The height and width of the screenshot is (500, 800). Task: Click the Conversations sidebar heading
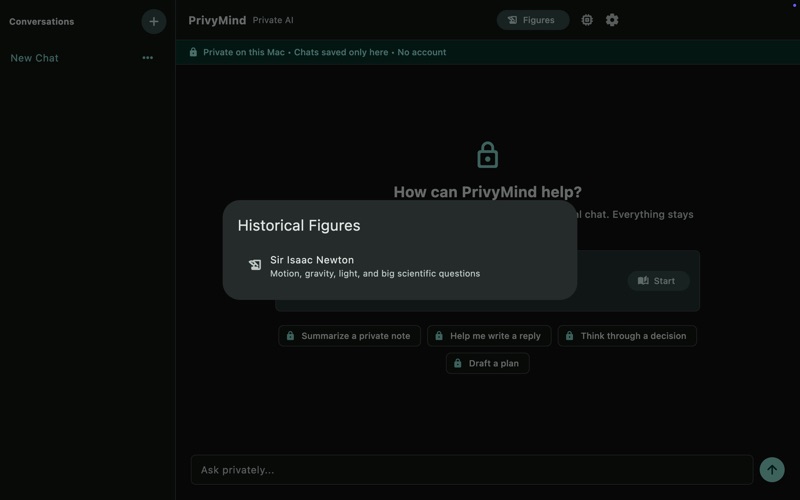coord(42,21)
